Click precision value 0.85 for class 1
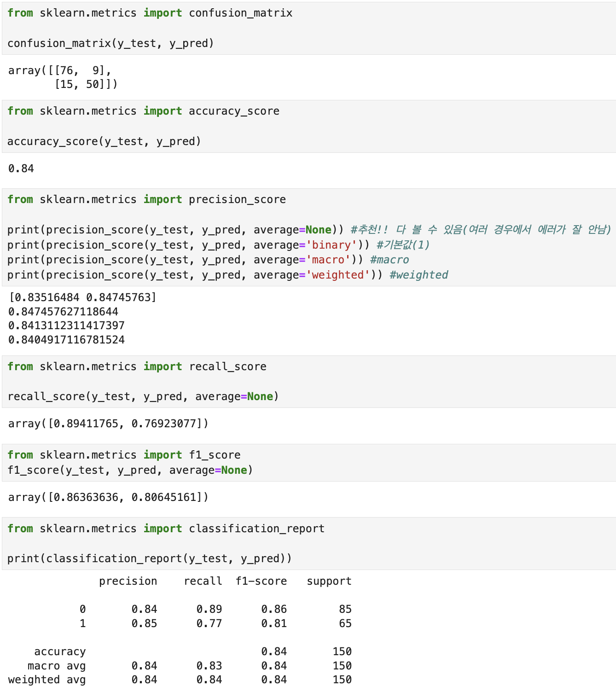 [145, 623]
